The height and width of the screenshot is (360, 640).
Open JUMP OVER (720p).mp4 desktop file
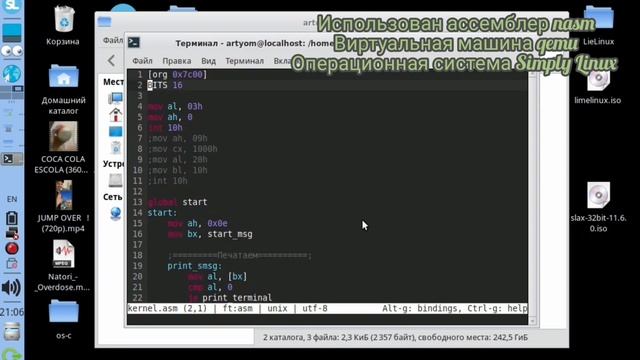click(x=64, y=195)
